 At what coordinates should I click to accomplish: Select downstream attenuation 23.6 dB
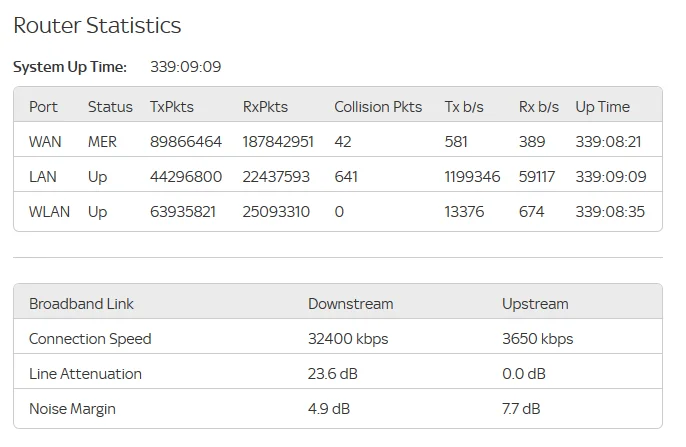point(332,374)
